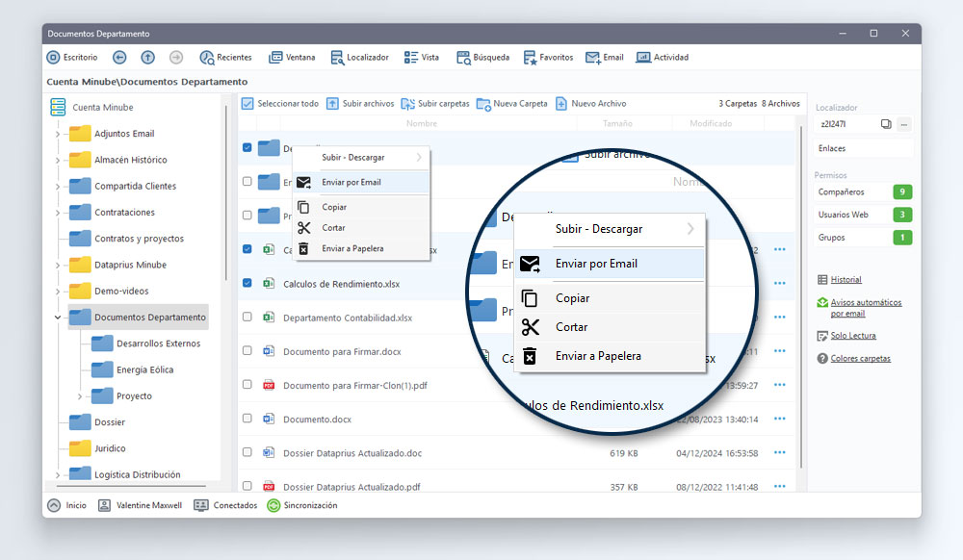Screen dimensions: 963x560
Task: Check Dossier Dataprius Actualizado.doc checkbox
Action: [247, 452]
